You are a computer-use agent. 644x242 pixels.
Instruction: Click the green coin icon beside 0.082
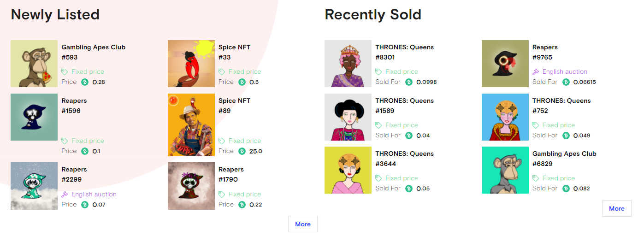coord(566,188)
